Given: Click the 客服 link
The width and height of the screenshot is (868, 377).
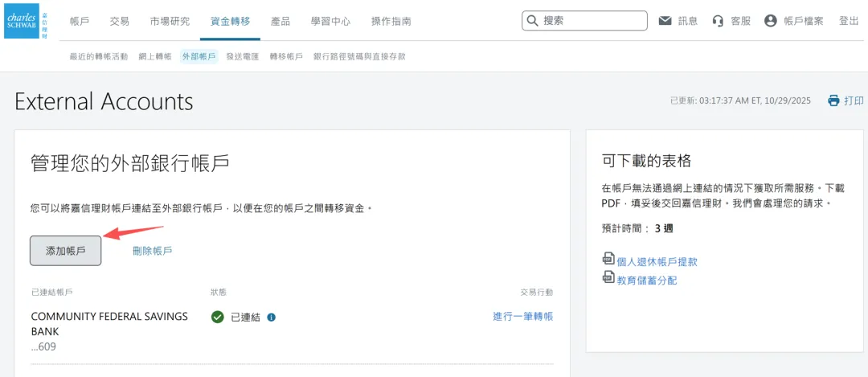Looking at the screenshot, I should [x=741, y=21].
